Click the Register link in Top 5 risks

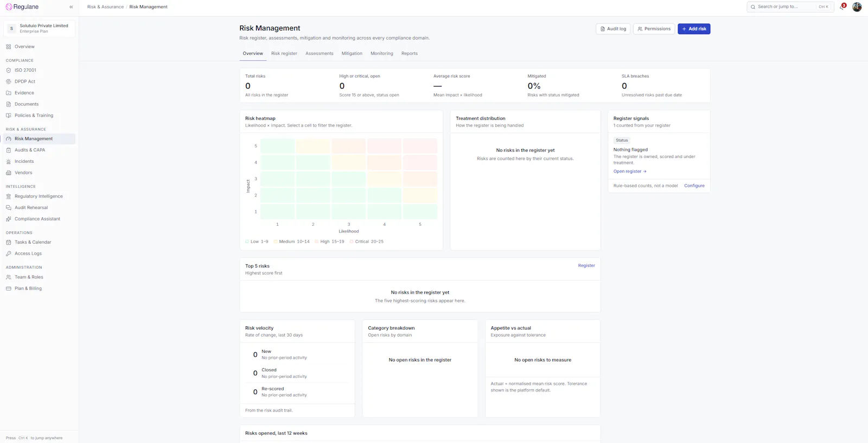coord(586,265)
